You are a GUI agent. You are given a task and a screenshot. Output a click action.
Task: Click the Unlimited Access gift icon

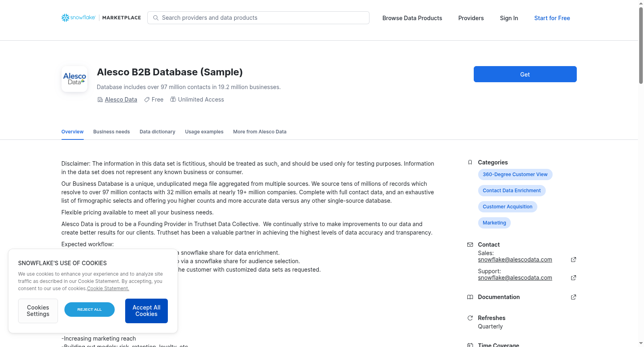point(173,99)
